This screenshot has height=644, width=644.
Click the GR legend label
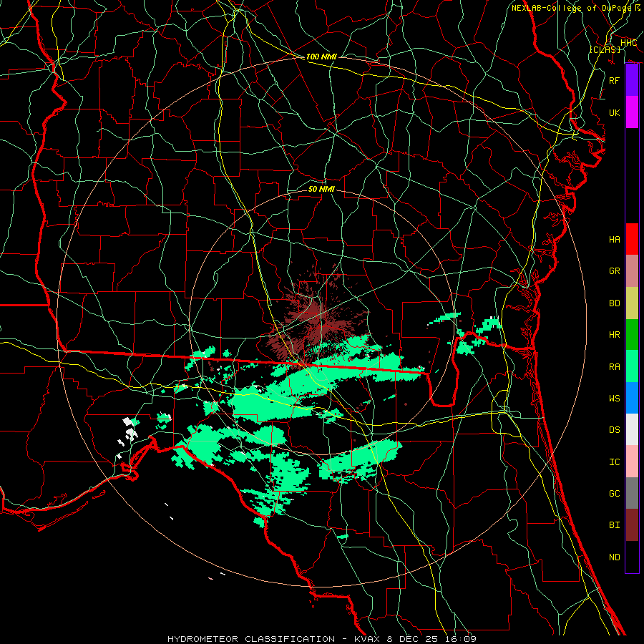tap(615, 271)
